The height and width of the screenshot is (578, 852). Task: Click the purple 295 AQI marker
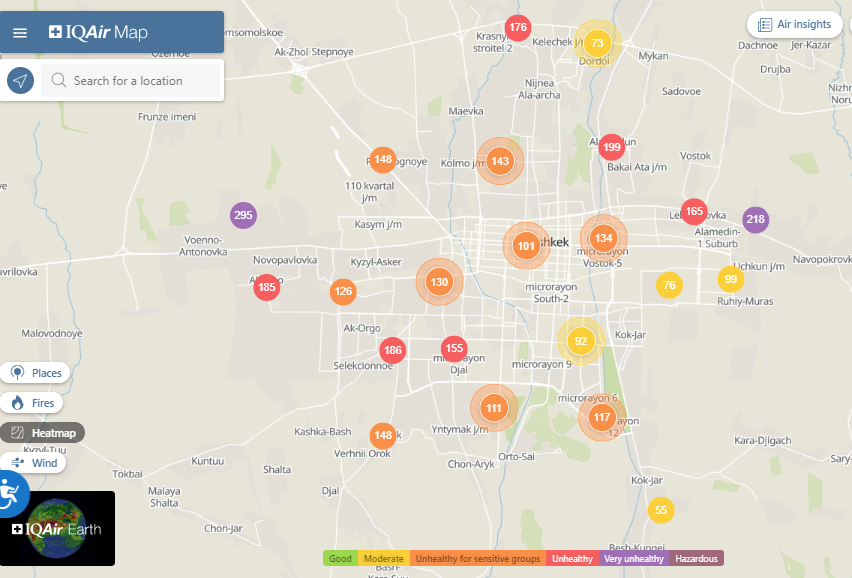pyautogui.click(x=243, y=215)
